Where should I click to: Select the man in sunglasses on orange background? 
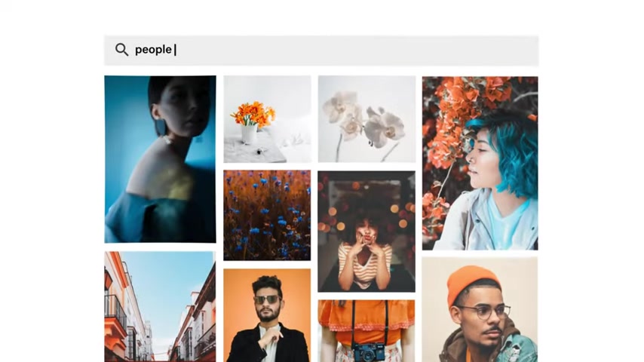pos(268,315)
